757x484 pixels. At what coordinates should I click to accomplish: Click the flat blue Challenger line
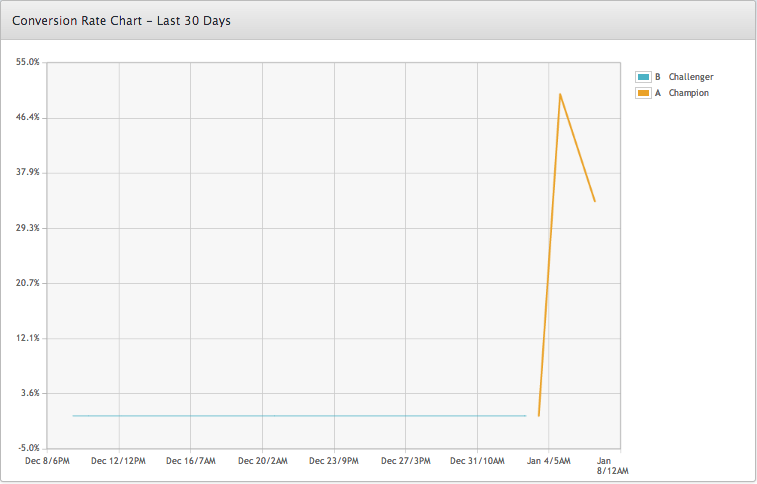[300, 415]
